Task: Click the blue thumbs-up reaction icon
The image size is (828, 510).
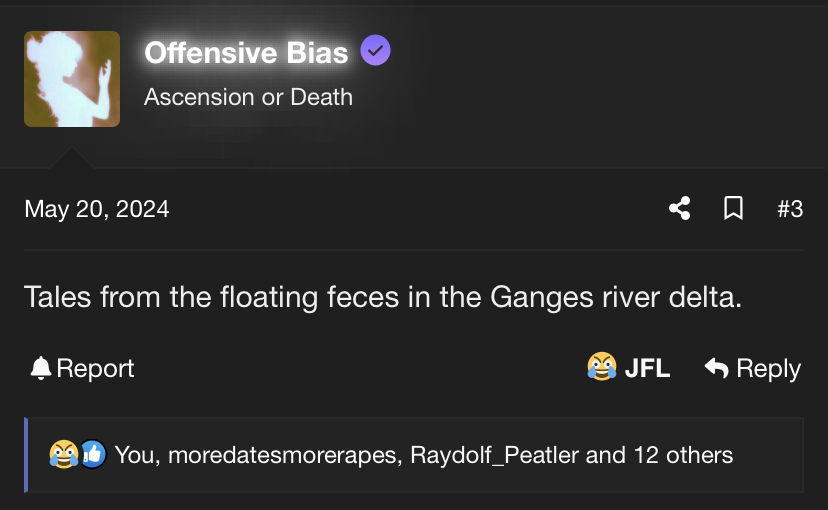Action: [92, 455]
